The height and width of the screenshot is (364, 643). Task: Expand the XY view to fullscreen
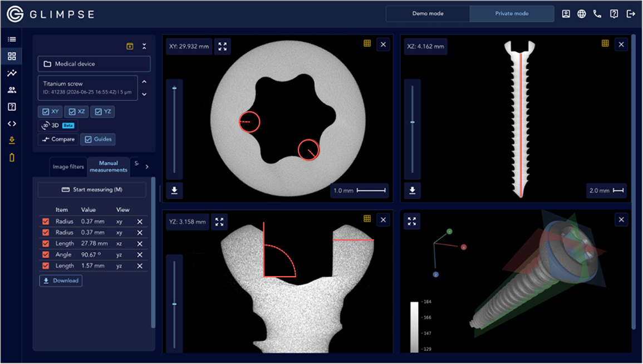(222, 46)
